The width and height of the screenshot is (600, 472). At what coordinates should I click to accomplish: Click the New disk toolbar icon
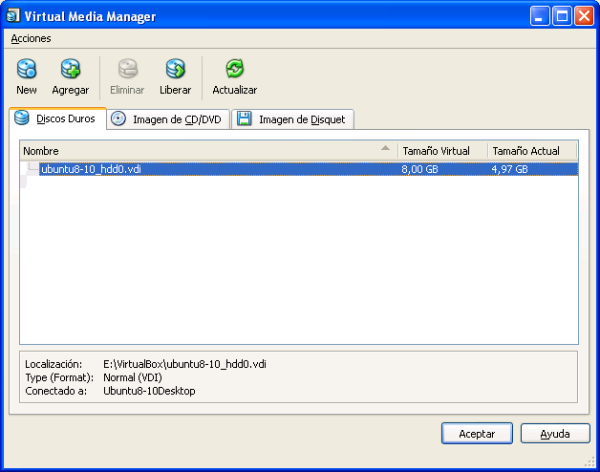coord(27,70)
